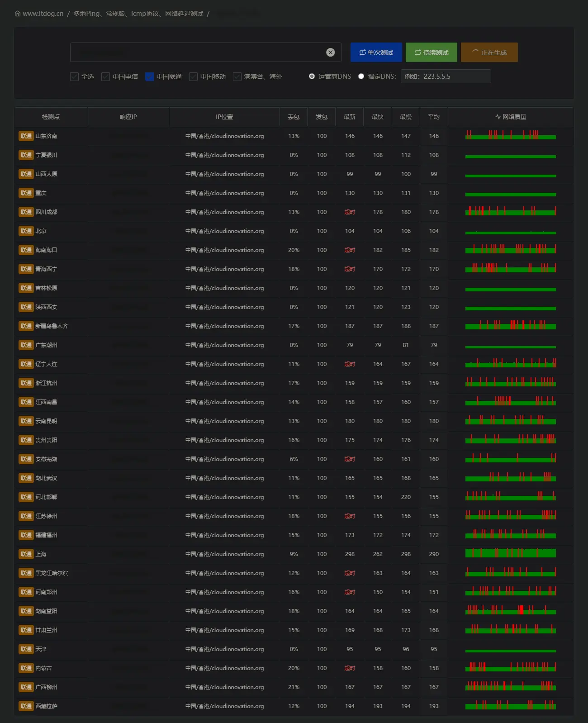Start a 单次测试 single test
Screen dimensions: 588x723
tap(376, 52)
